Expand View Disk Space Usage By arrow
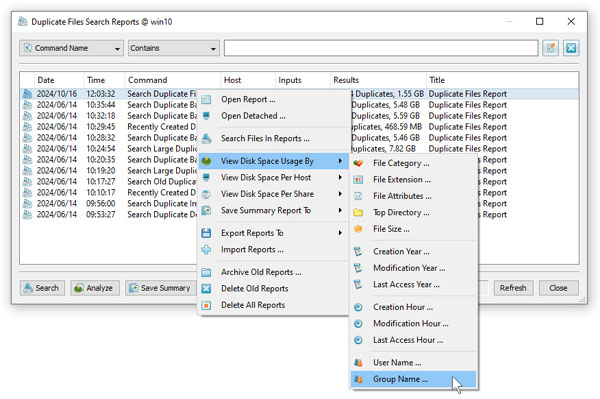Image resolution: width=600 pixels, height=399 pixels. 340,161
